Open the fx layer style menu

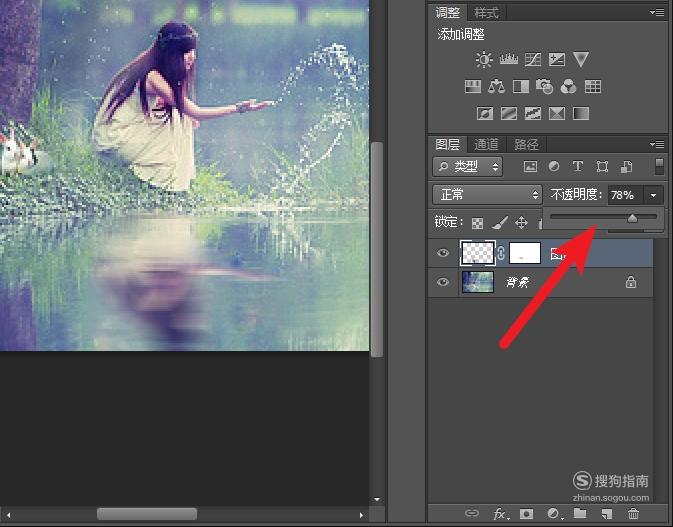click(500, 513)
